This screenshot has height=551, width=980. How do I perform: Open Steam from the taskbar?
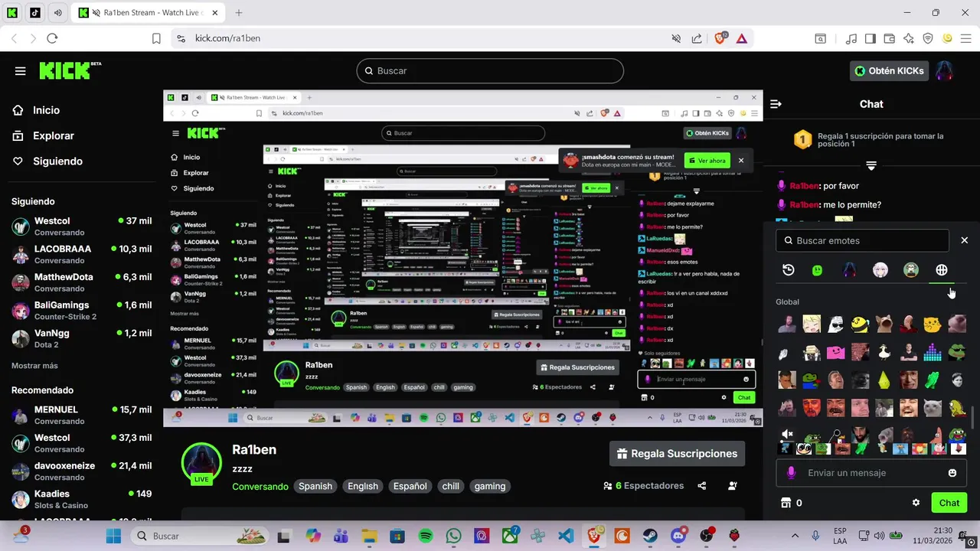pyautogui.click(x=650, y=536)
